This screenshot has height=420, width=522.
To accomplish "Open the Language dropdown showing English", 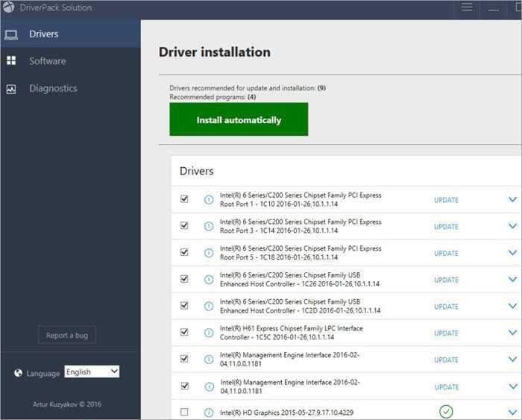I will (x=92, y=372).
